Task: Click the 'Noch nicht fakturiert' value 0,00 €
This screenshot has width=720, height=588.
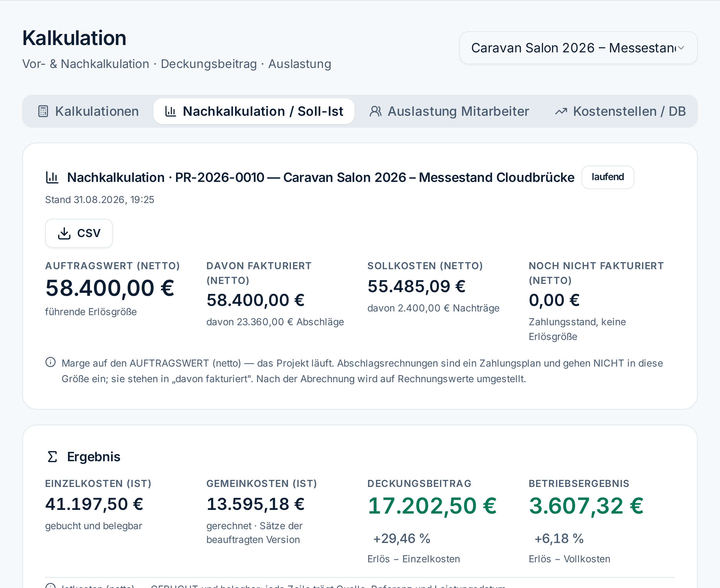Action: click(x=554, y=300)
